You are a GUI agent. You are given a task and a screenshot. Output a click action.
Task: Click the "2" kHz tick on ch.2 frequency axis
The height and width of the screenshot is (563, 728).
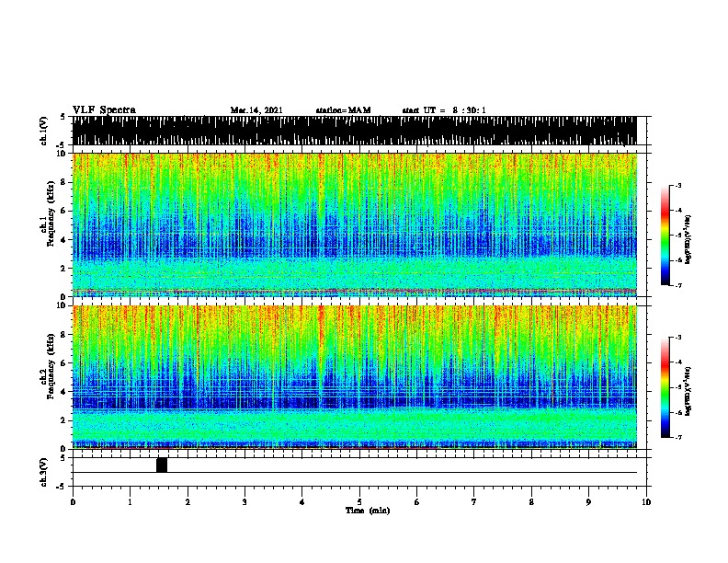pyautogui.click(x=63, y=420)
